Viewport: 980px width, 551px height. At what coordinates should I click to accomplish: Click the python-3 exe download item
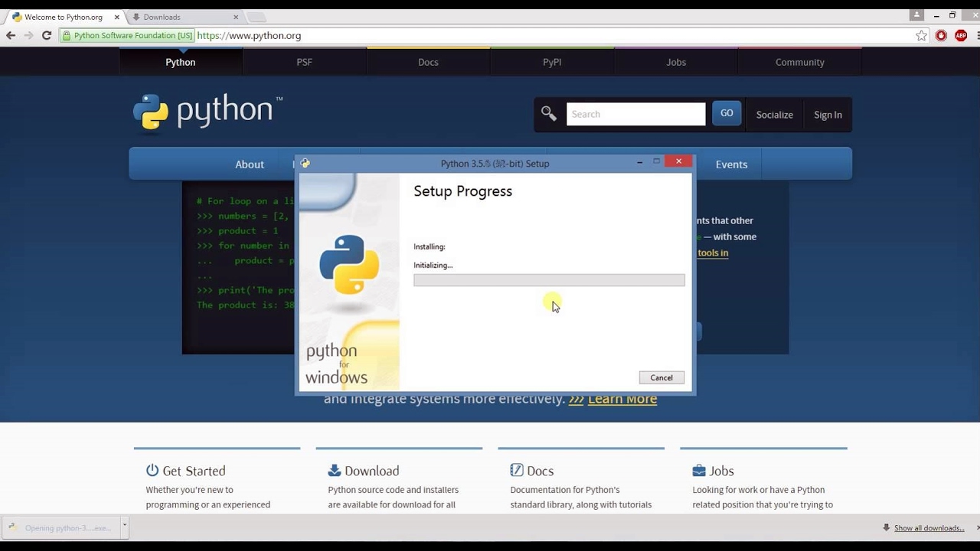[x=61, y=527]
